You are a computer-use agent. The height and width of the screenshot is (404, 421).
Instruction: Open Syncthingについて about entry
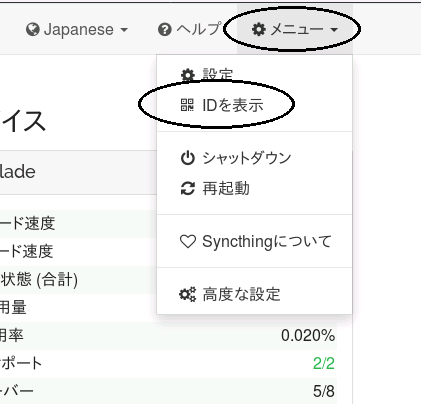pos(254,241)
